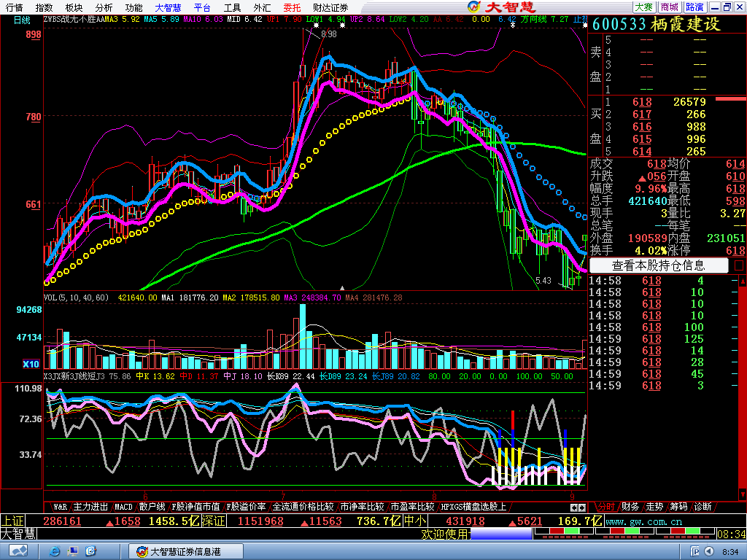The image size is (747, 560).
Task: Switch to the 散户线 indicator tab
Action: pyautogui.click(x=152, y=507)
